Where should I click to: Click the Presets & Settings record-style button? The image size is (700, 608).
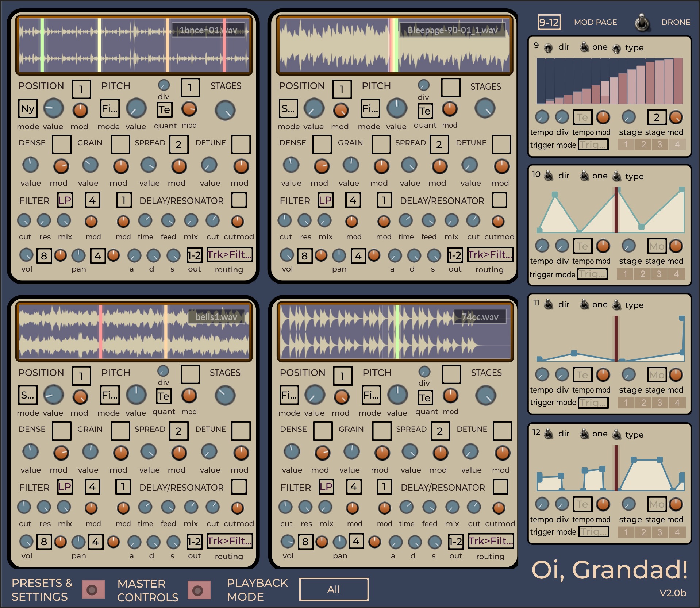pos(93,589)
